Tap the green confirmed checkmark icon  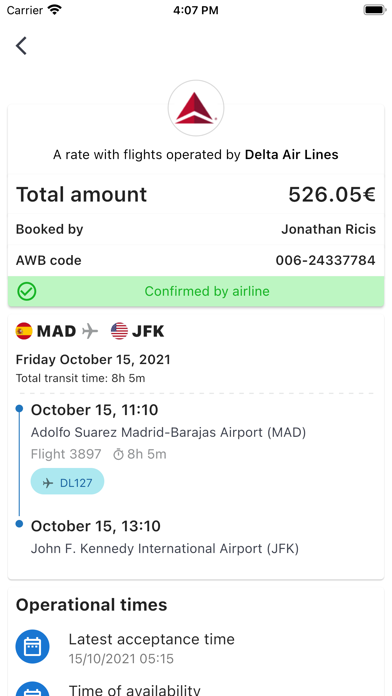click(x=27, y=292)
